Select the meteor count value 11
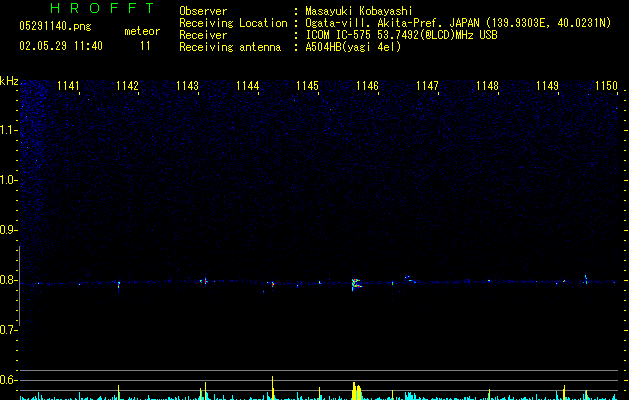The image size is (629, 400). tap(145, 46)
